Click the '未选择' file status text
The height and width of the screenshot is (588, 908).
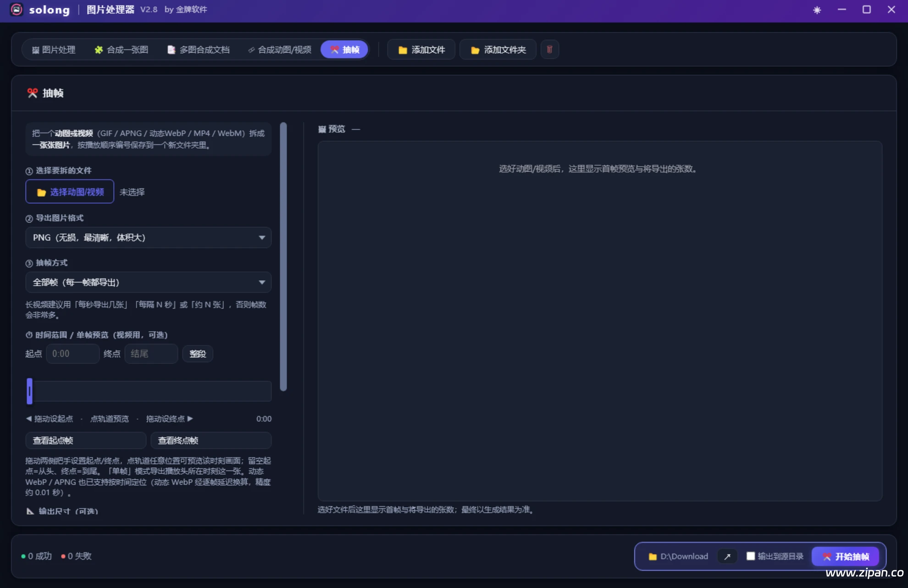(x=132, y=192)
